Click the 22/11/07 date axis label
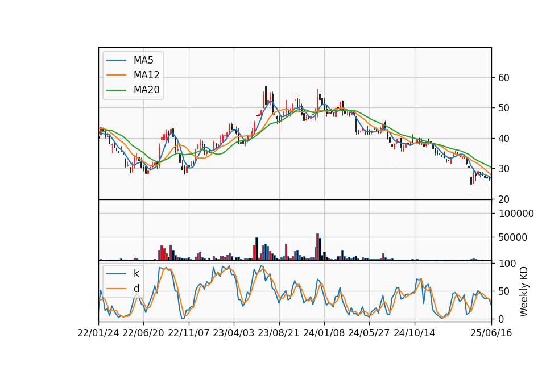The width and height of the screenshot is (546, 392). click(x=189, y=333)
